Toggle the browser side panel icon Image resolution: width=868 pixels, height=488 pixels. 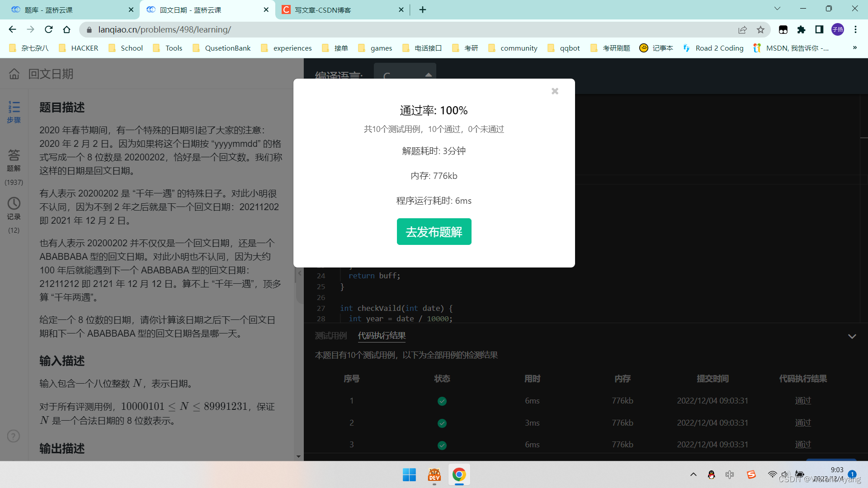tap(819, 29)
